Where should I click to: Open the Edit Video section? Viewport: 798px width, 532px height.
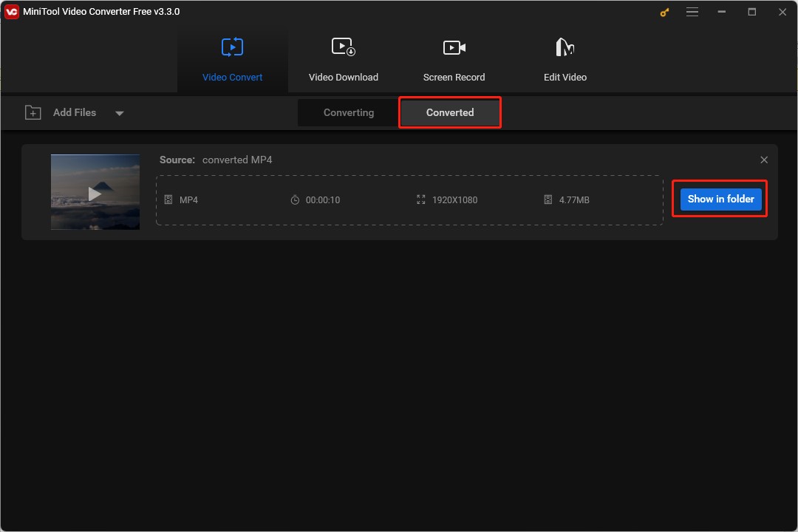(x=565, y=58)
